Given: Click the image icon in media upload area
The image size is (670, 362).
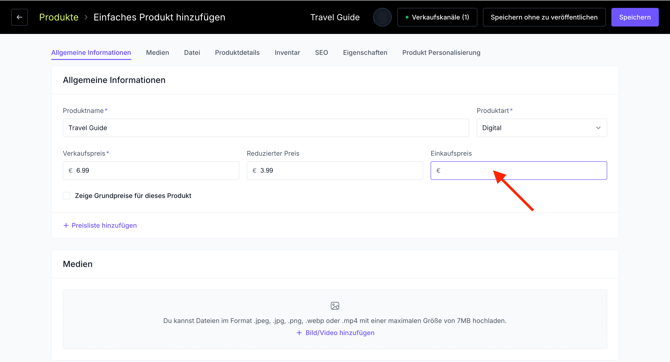Looking at the screenshot, I should coord(335,306).
